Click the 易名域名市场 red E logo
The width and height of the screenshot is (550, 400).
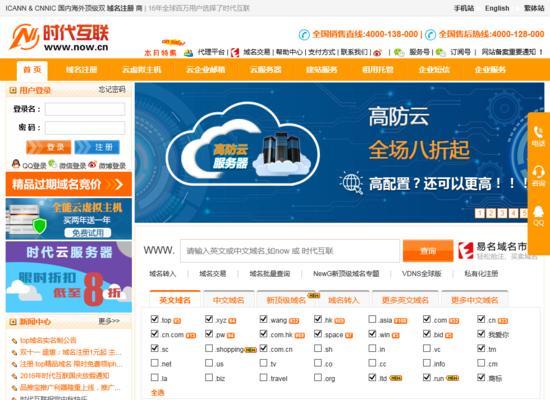466,251
